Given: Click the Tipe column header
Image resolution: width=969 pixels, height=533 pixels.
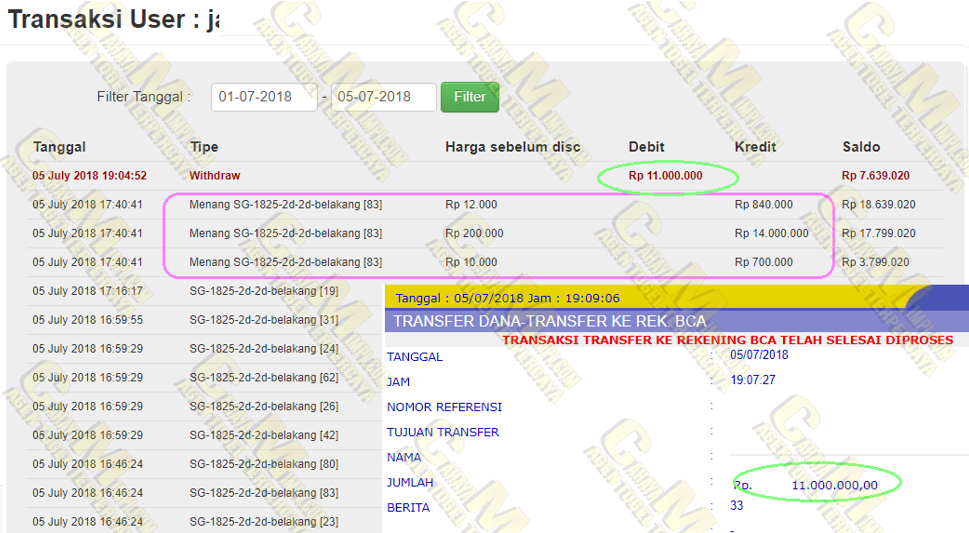Looking at the screenshot, I should coord(204,147).
